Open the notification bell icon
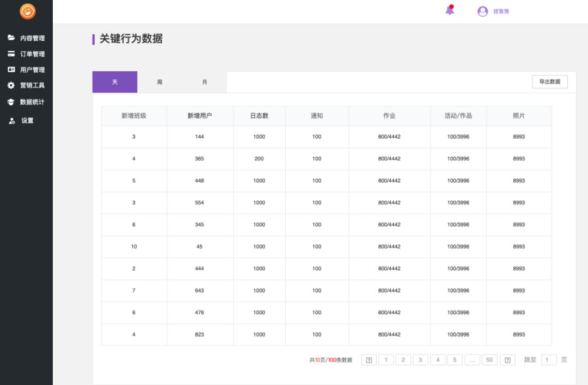Image resolution: width=588 pixels, height=385 pixels. [x=450, y=10]
